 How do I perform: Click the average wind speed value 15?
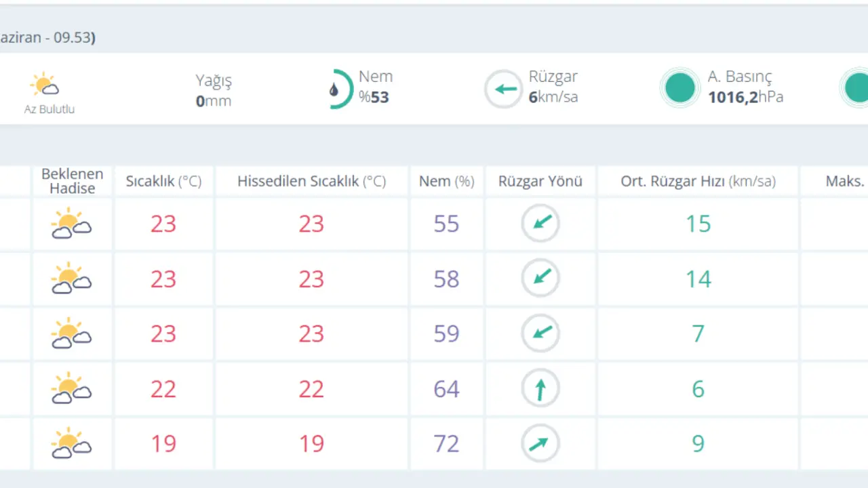(x=698, y=224)
